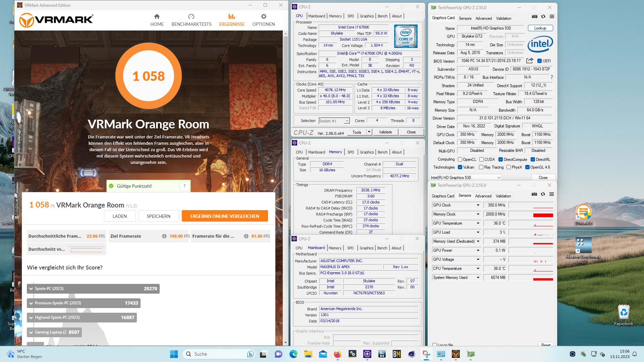
Task: Click taskbar Suche search field
Action: coord(219,354)
